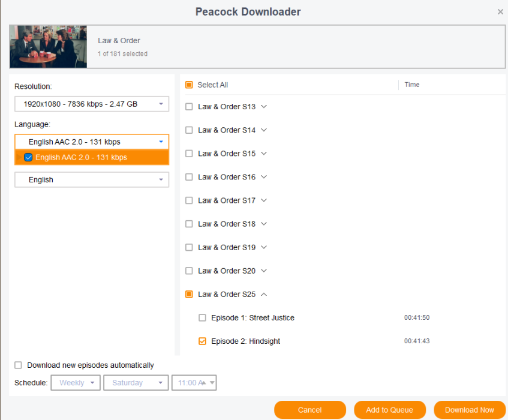The height and width of the screenshot is (420, 508).
Task: Expand Law & Order S15 chevron
Action: tap(264, 154)
